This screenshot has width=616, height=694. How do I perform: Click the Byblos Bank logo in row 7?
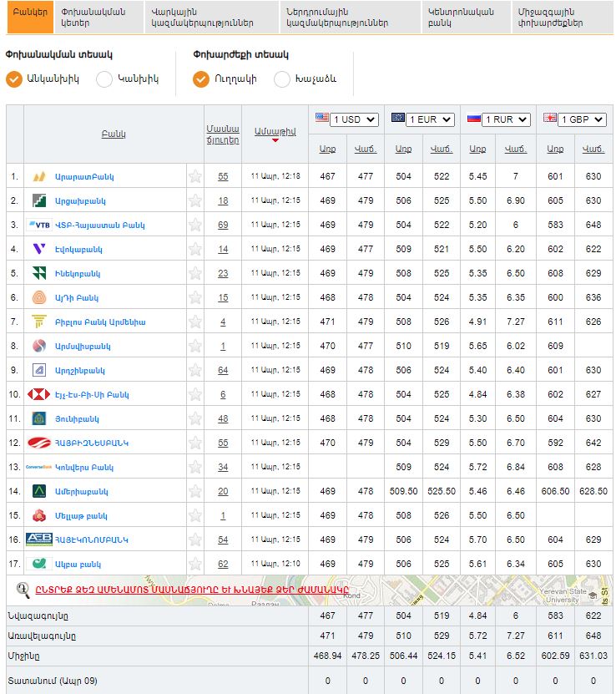39,322
